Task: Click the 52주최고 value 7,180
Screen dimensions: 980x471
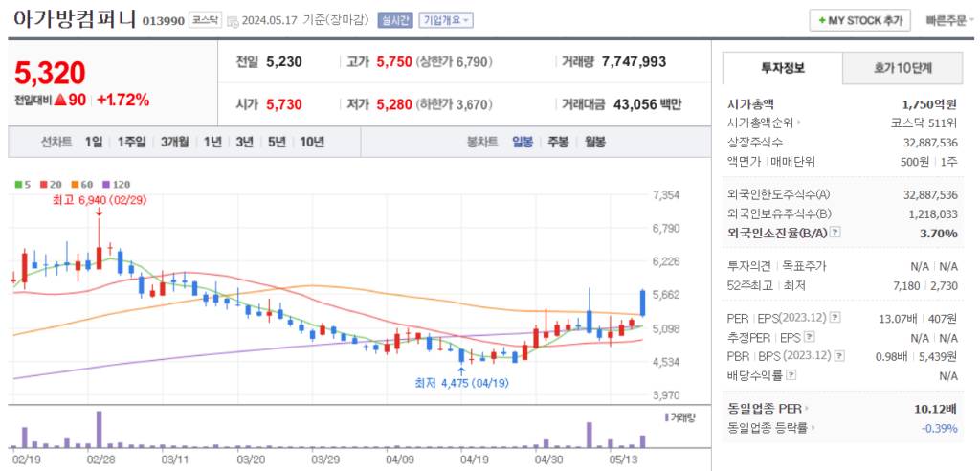Action: pos(907,285)
